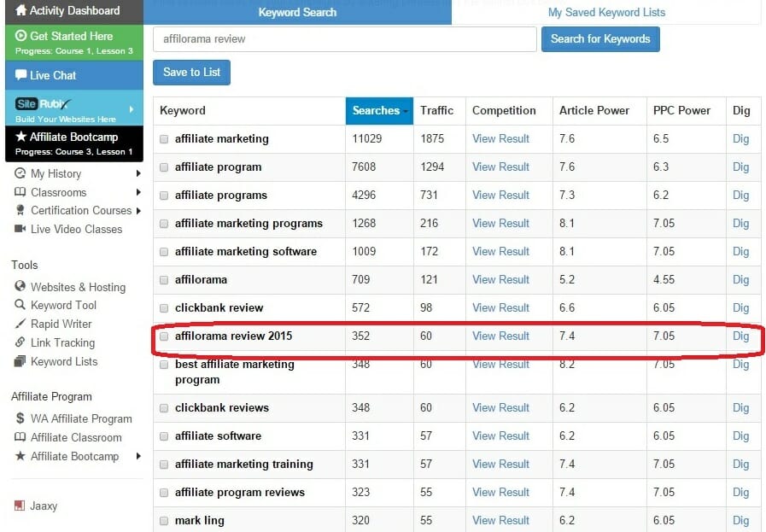Click the Keyword Tool magnifier icon
The image size is (766, 532).
tap(20, 305)
